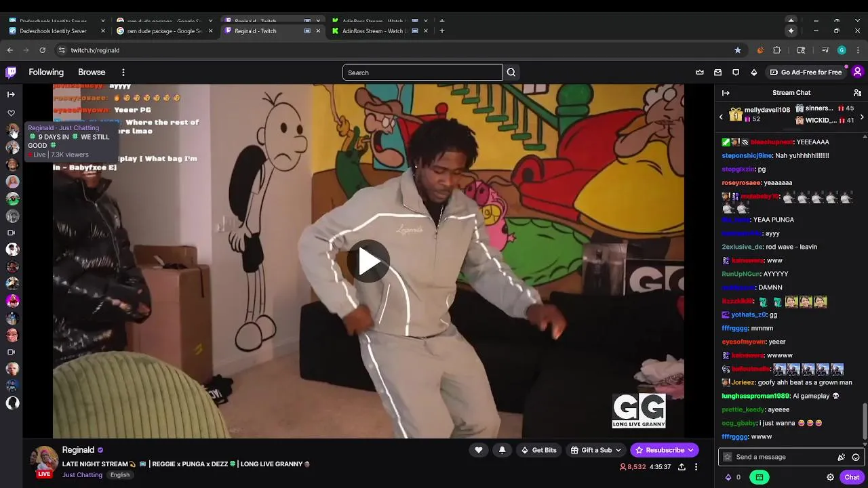This screenshot has height=488, width=868.
Task: Click username steponshicj9ine in chat
Action: coord(747,155)
